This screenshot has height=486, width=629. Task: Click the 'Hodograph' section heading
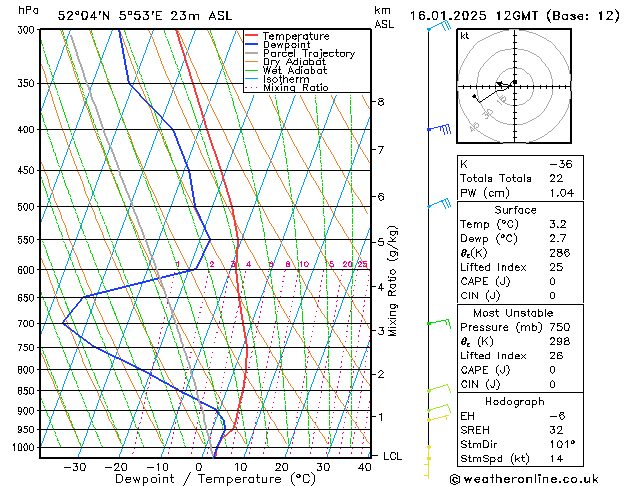coord(515,402)
